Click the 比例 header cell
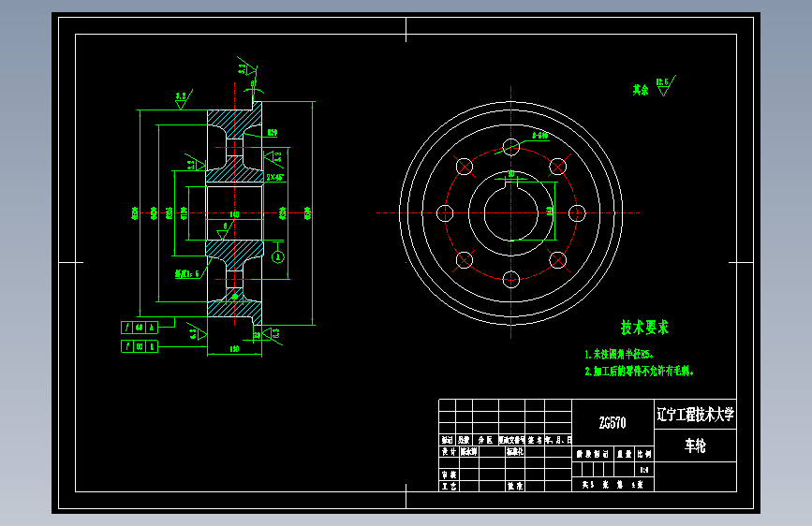Viewport: 812px width, 526px height. click(x=644, y=454)
